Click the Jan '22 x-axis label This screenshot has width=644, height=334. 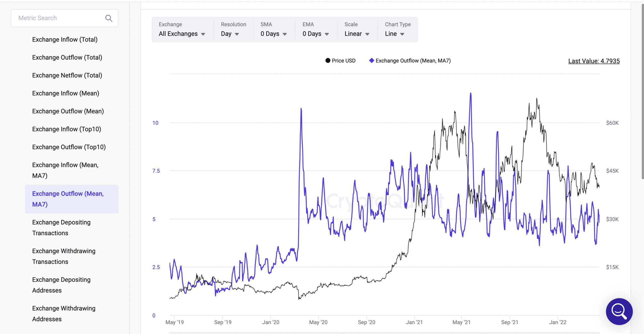click(x=558, y=322)
